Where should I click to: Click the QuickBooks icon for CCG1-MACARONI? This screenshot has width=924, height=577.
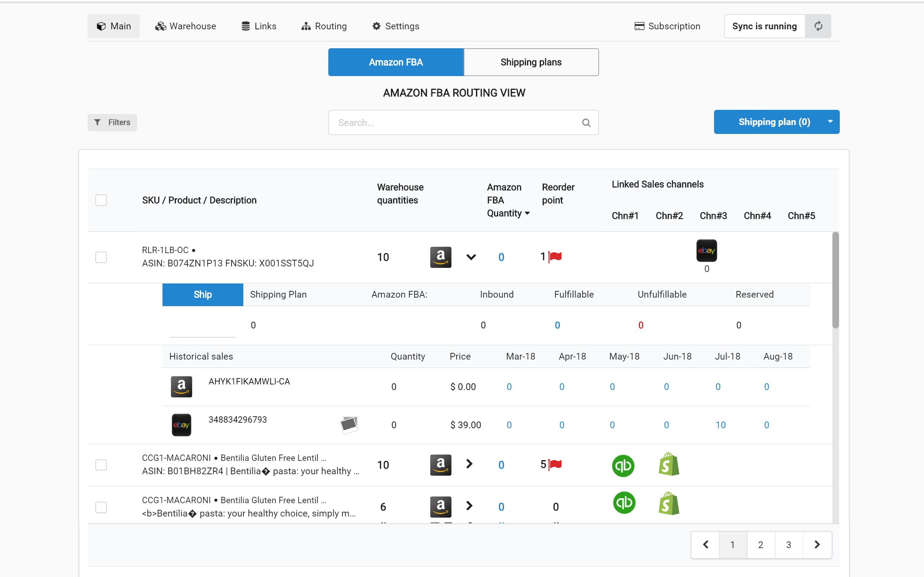tap(623, 465)
